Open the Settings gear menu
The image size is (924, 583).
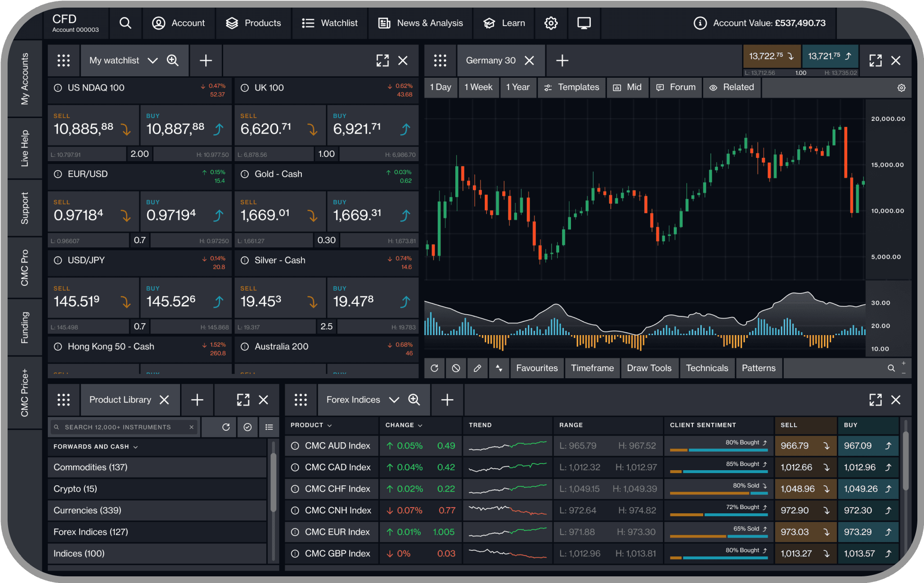[x=551, y=23]
